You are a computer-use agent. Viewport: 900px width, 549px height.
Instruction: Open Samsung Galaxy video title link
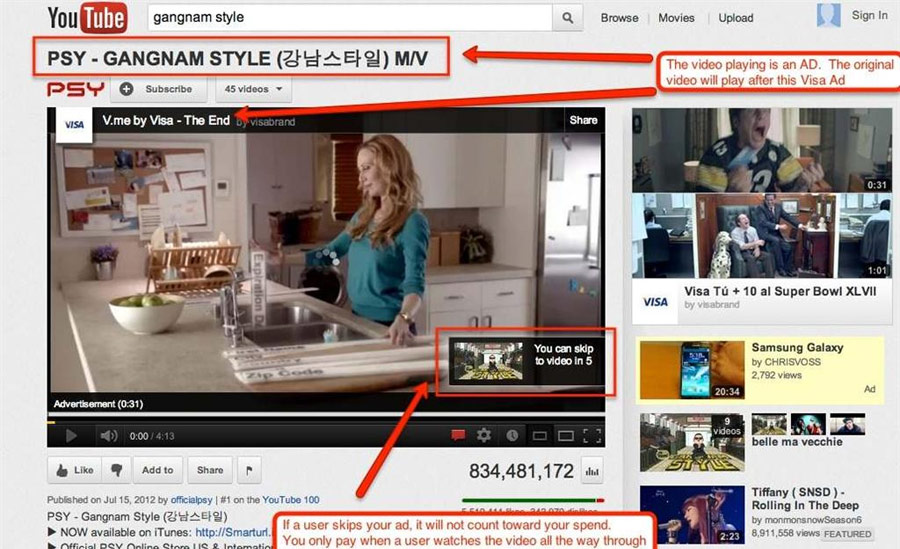tap(797, 347)
